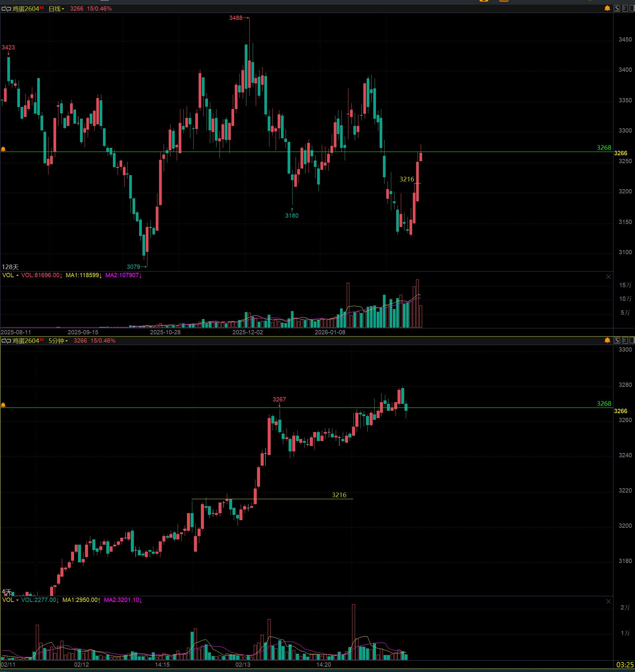Image resolution: width=635 pixels, height=672 pixels.
Task: Expand the VOL indicator dropdown on the 5-minute chart
Action: [x=10, y=600]
